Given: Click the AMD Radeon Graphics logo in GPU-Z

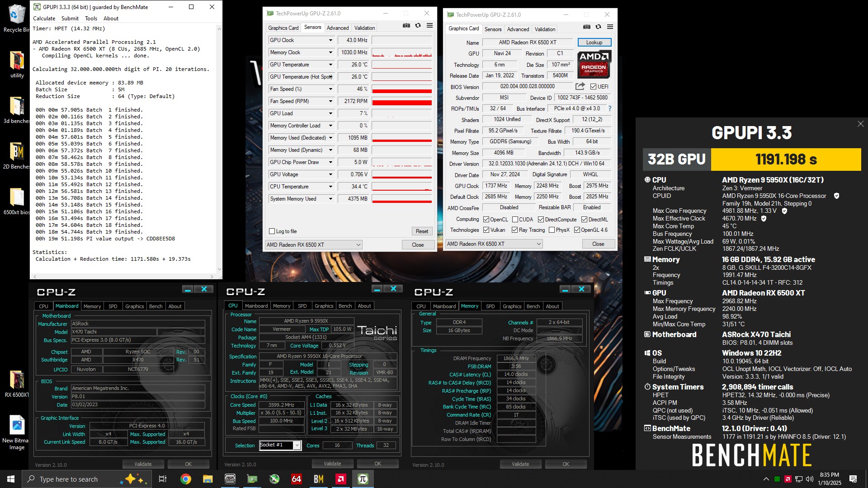Looking at the screenshot, I should click(594, 64).
